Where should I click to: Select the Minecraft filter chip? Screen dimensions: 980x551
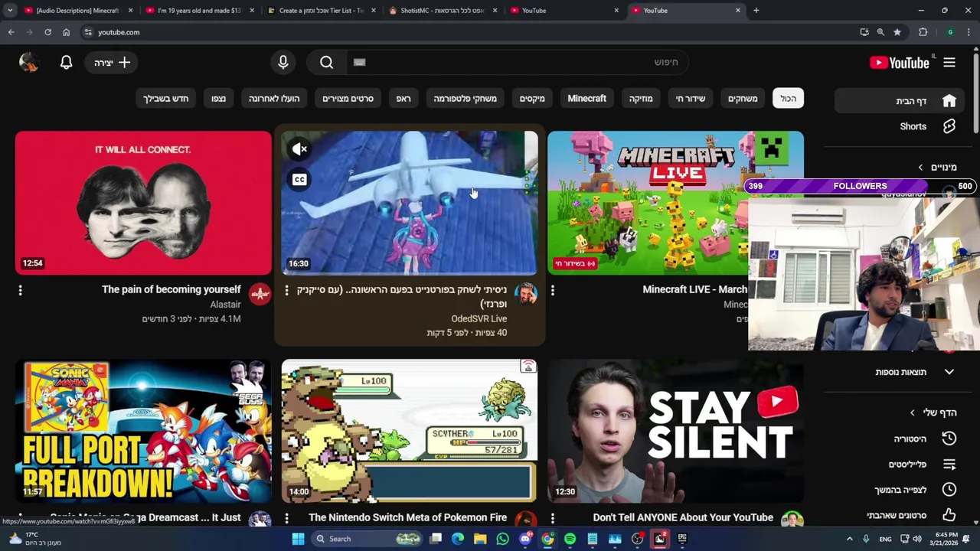coord(586,99)
